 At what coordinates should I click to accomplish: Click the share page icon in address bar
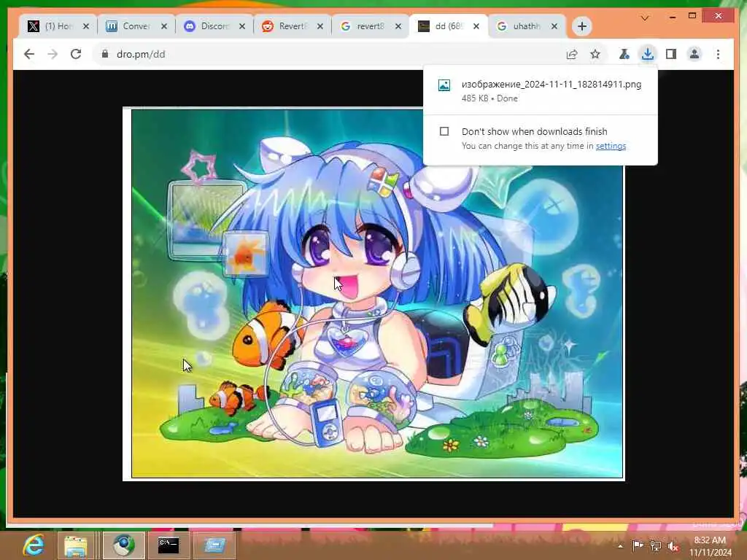click(x=572, y=54)
